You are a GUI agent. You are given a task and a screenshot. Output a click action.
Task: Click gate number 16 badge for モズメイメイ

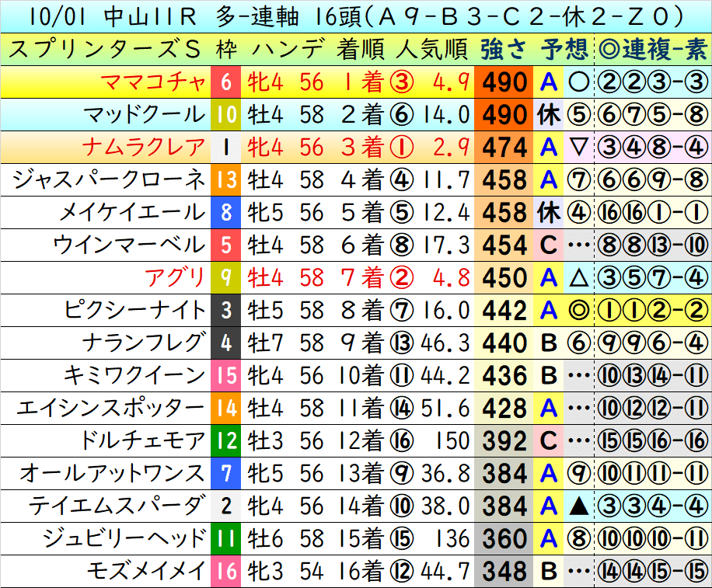click(x=225, y=571)
